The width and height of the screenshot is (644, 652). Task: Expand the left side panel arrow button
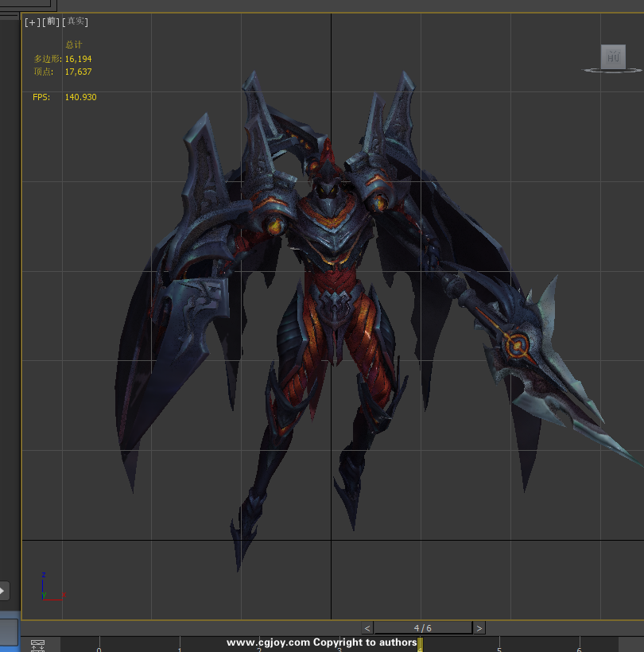click(x=3, y=591)
